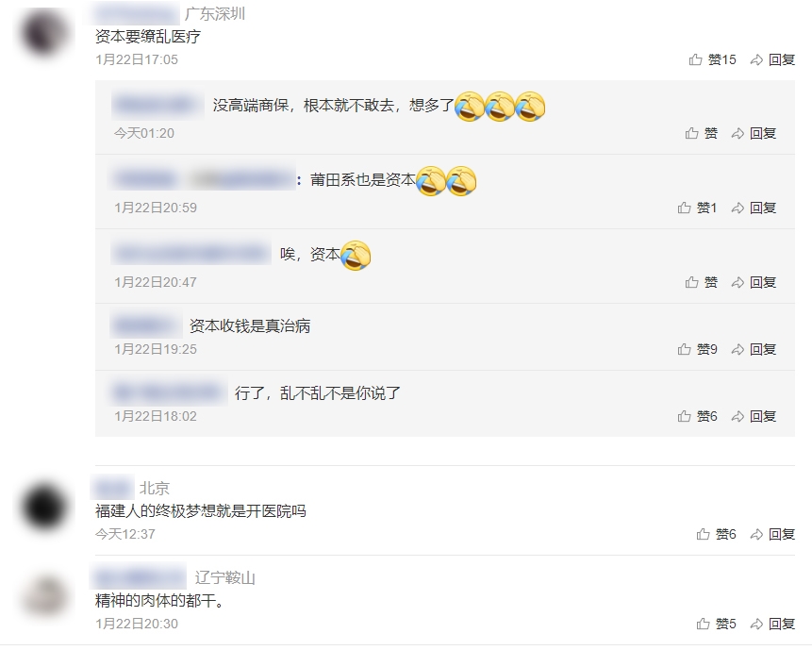Reply to the 精神的肉体的都干 comment
Image resolution: width=812 pixels, height=650 pixels.
[x=772, y=624]
